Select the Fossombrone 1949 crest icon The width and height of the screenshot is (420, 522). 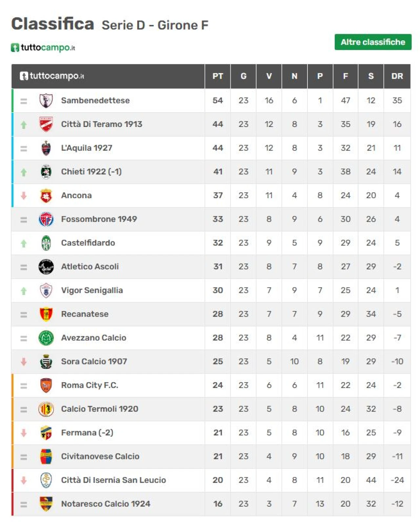[46, 219]
